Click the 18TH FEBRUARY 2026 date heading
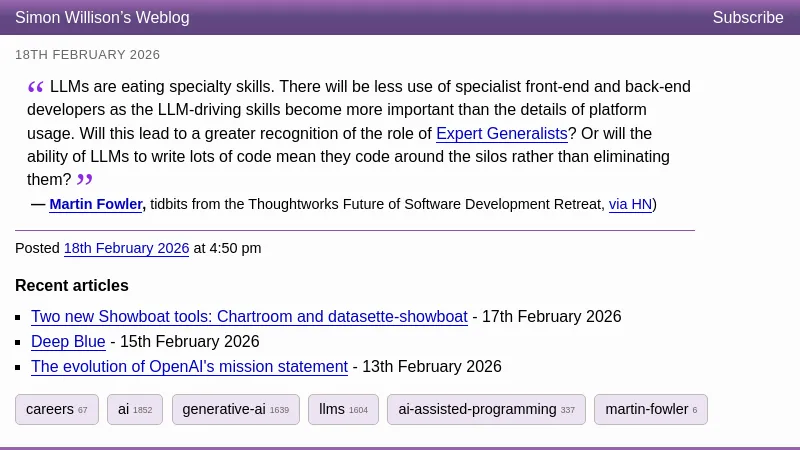The height and width of the screenshot is (450, 800). (x=87, y=55)
